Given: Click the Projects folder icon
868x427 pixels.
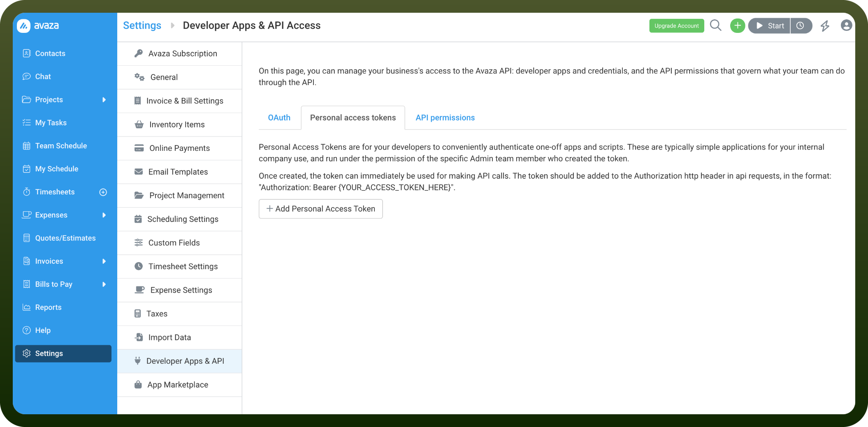Looking at the screenshot, I should [x=27, y=99].
